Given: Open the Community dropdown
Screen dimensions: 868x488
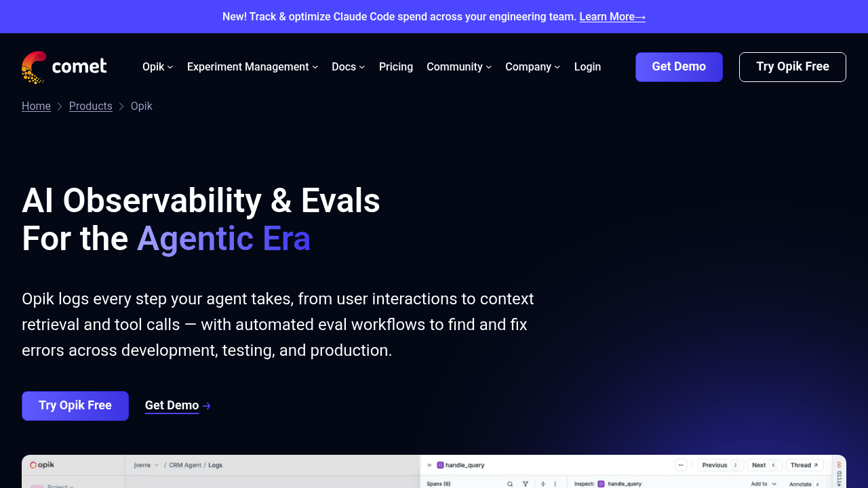Looking at the screenshot, I should coord(459,66).
